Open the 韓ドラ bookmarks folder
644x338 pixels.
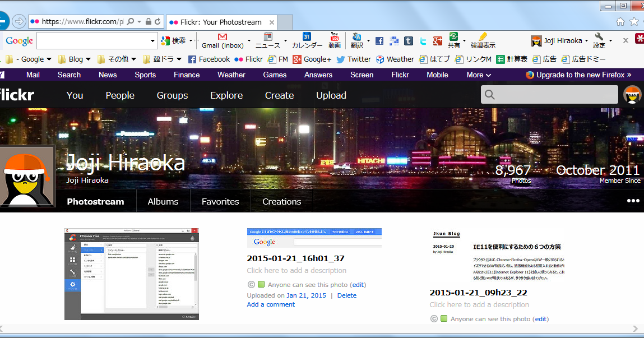pos(162,59)
